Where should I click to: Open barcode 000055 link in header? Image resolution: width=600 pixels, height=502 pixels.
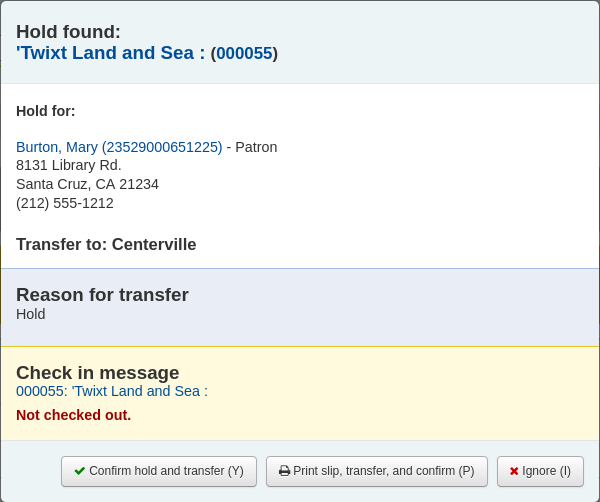tap(244, 54)
